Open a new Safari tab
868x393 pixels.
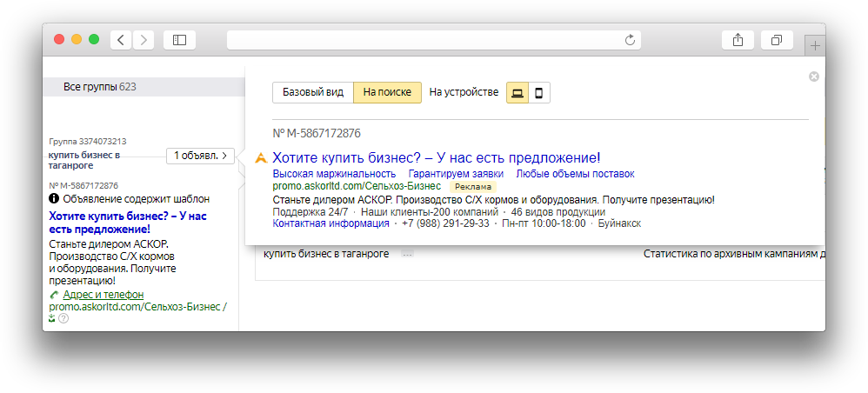(815, 45)
